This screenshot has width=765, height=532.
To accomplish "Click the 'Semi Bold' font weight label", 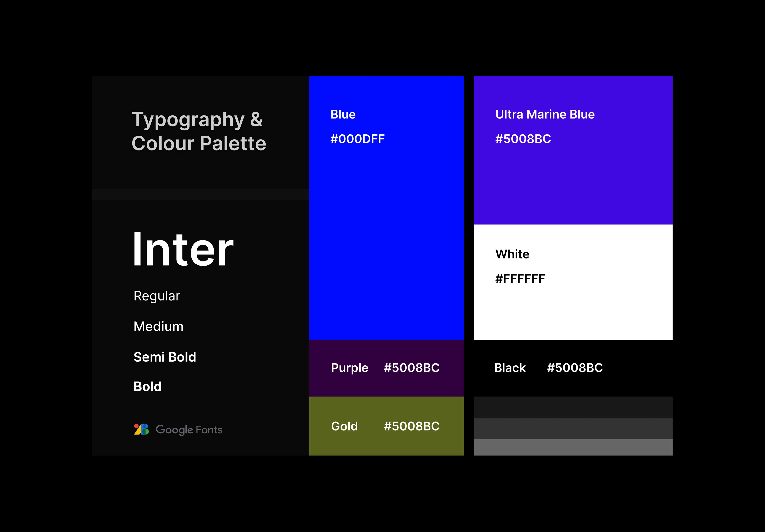I will tap(165, 357).
